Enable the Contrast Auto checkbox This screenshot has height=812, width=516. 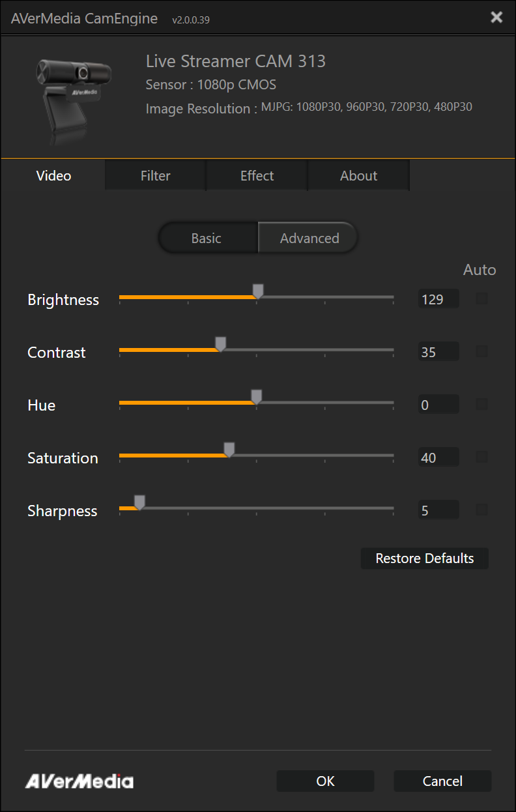pos(482,352)
